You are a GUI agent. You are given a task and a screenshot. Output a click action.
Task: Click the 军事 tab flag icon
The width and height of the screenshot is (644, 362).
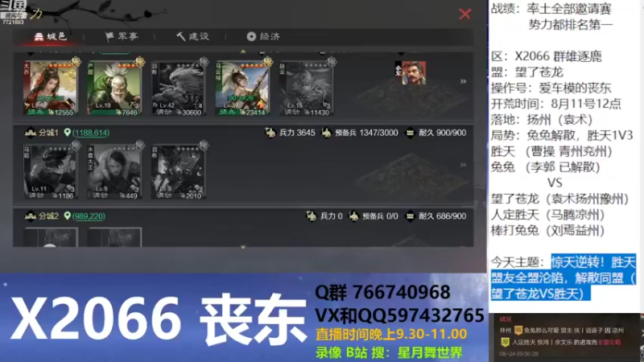pyautogui.click(x=109, y=36)
